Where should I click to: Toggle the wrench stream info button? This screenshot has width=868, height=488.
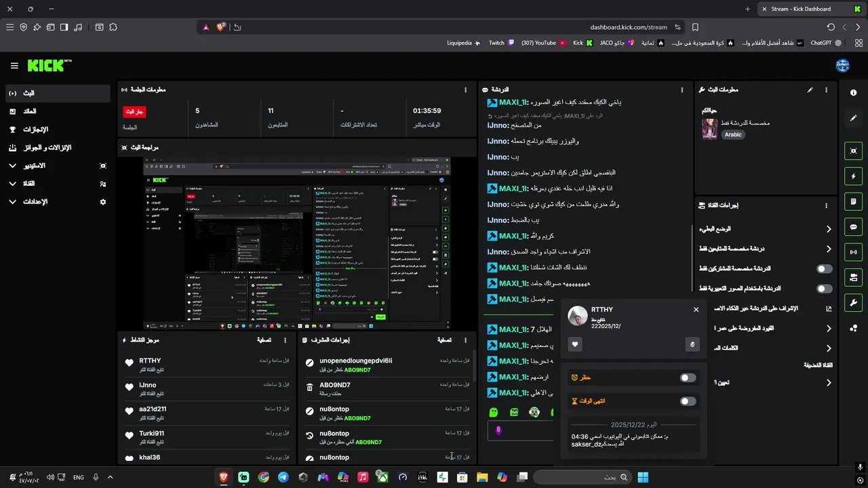coord(854,302)
